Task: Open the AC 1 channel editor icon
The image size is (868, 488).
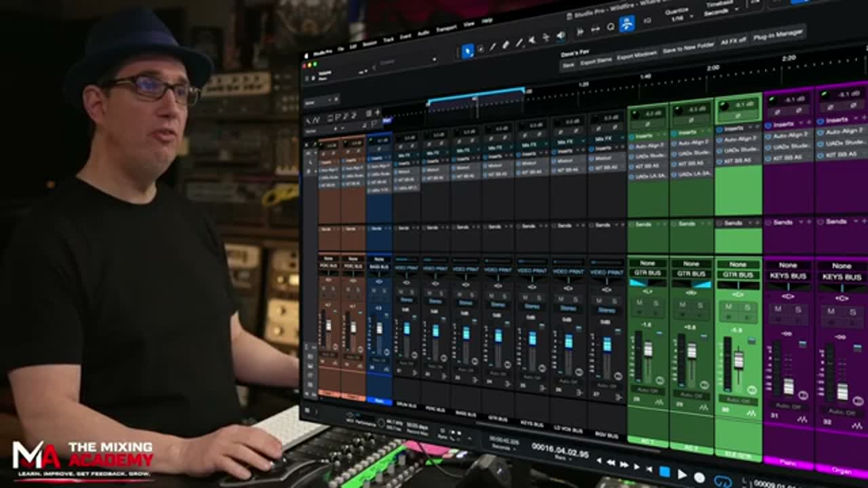Action: click(x=658, y=403)
